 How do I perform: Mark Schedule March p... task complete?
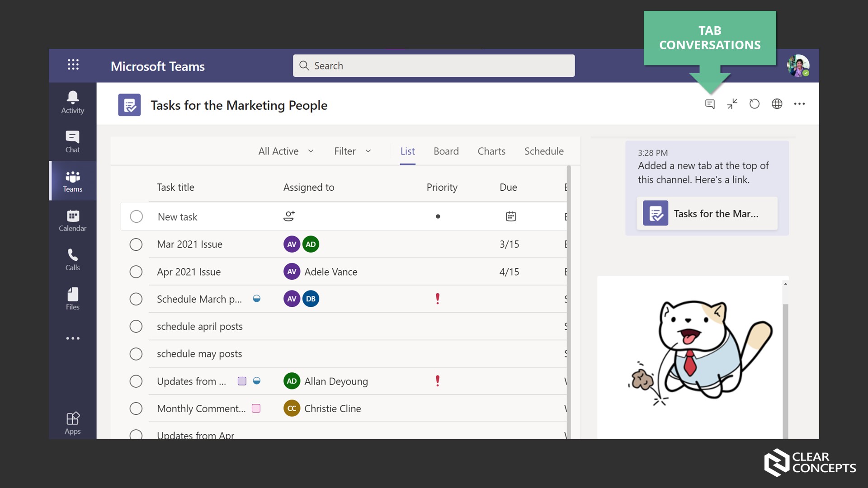[x=136, y=299]
